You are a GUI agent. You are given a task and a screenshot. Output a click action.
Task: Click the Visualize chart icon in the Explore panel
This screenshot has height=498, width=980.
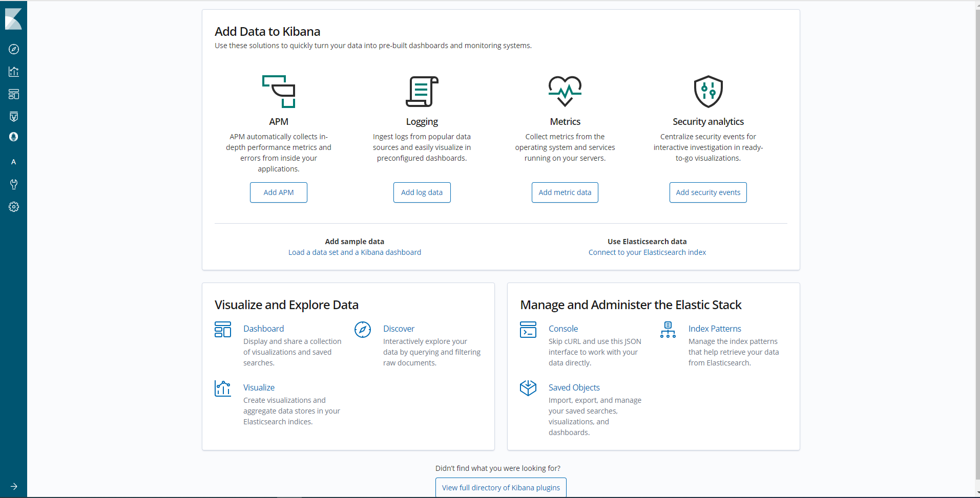(x=223, y=388)
